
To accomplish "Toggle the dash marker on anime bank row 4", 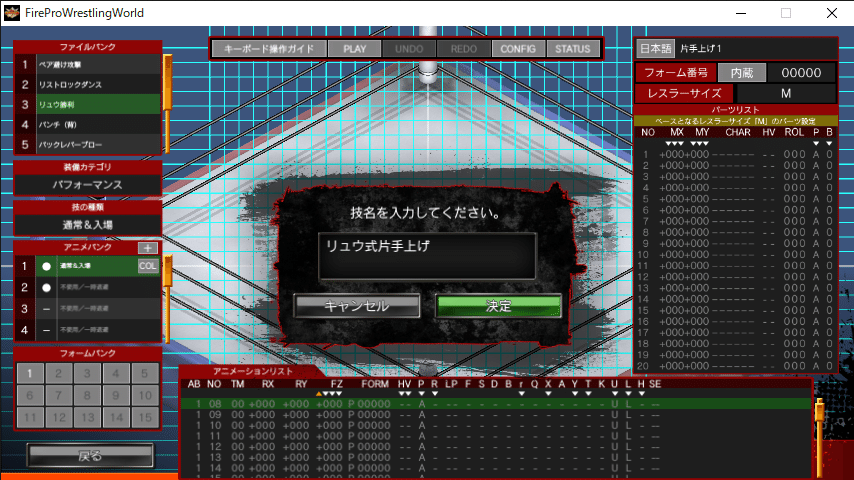I will click(46, 330).
